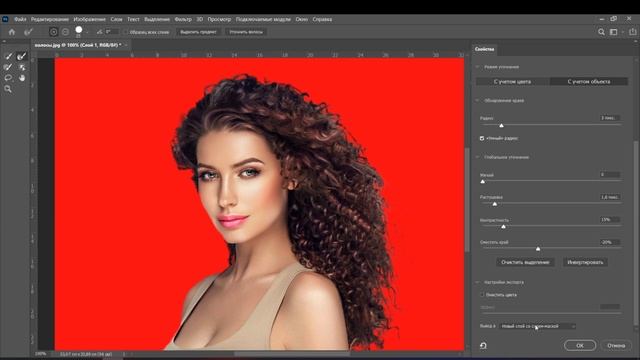Viewport: 640px width, 360px height.
Task: Open the 3D menu
Action: (x=200, y=19)
